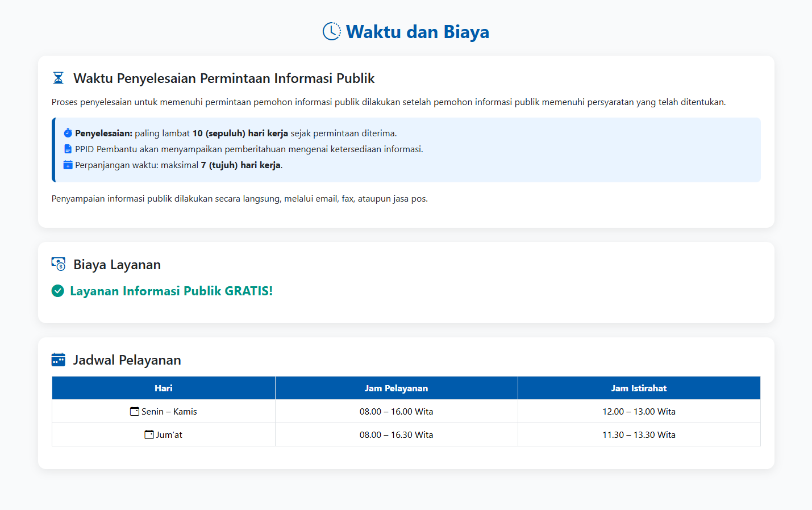Click the document icon before PPID Pembantu
This screenshot has height=510, width=812.
[68, 149]
